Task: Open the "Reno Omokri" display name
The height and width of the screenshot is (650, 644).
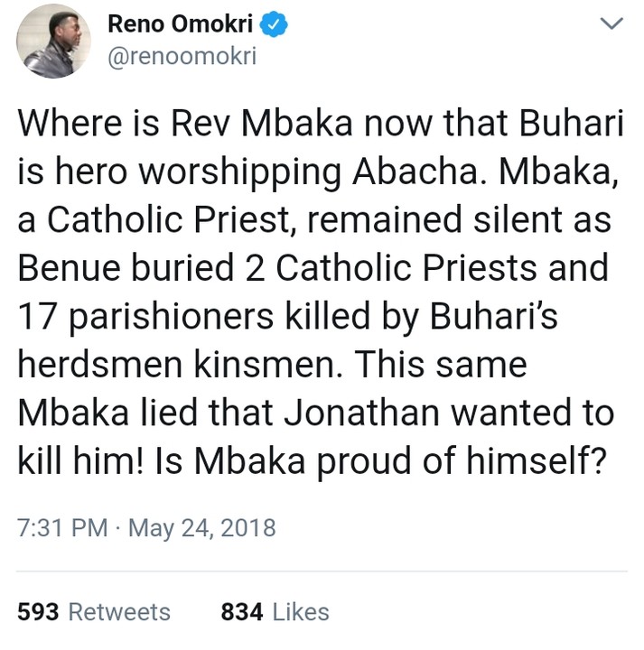Action: click(179, 26)
